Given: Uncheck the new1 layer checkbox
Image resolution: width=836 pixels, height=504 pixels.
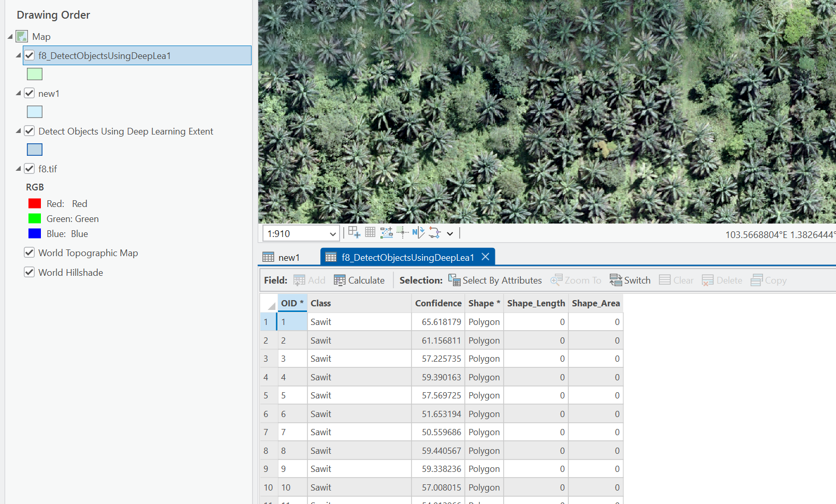Looking at the screenshot, I should click(30, 93).
